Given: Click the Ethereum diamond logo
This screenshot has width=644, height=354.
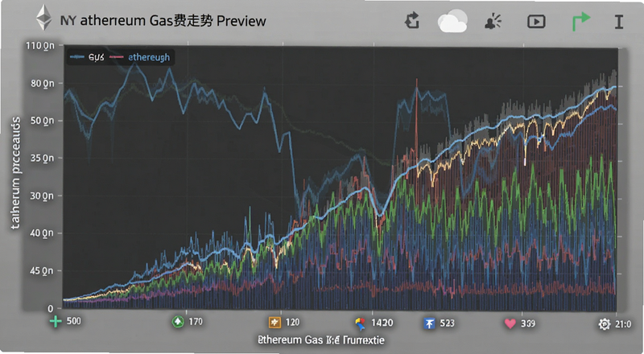Looking at the screenshot, I should [43, 17].
